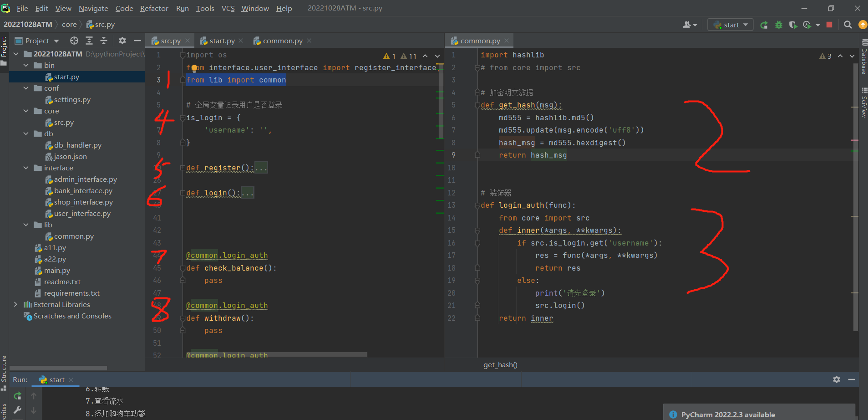Click Collapse All in the Project panel

(x=104, y=41)
